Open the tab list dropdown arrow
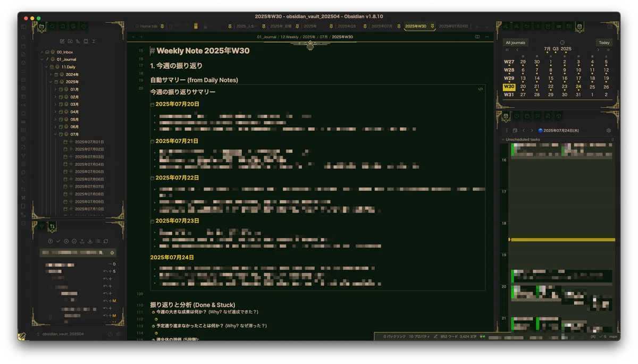Screen dimensions: 638x364 (x=487, y=27)
